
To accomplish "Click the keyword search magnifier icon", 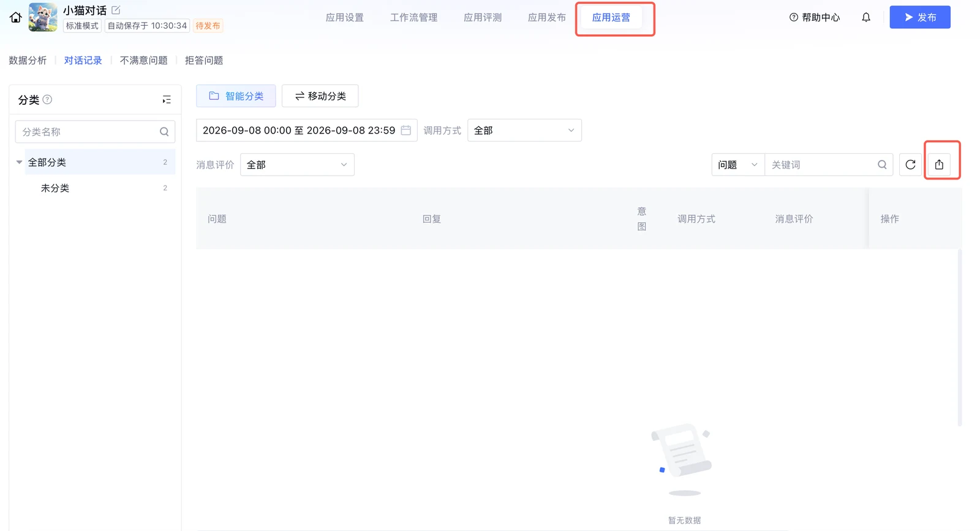I will 882,165.
